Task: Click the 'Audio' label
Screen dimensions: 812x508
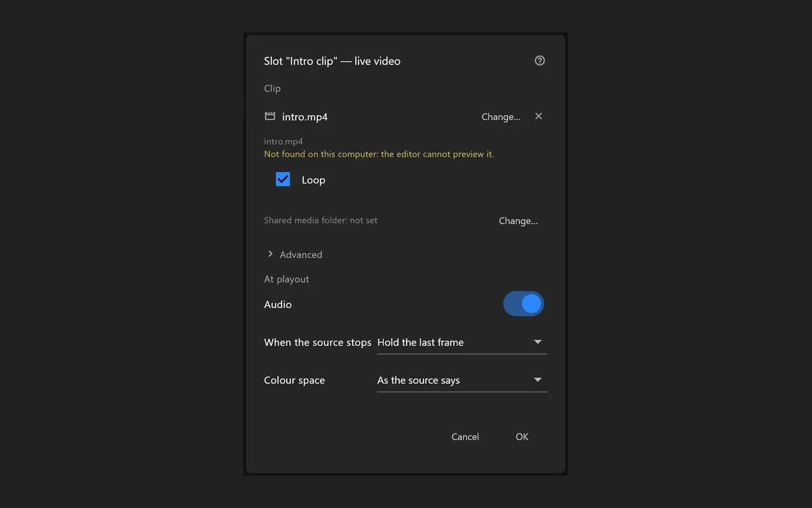Action: (x=277, y=305)
